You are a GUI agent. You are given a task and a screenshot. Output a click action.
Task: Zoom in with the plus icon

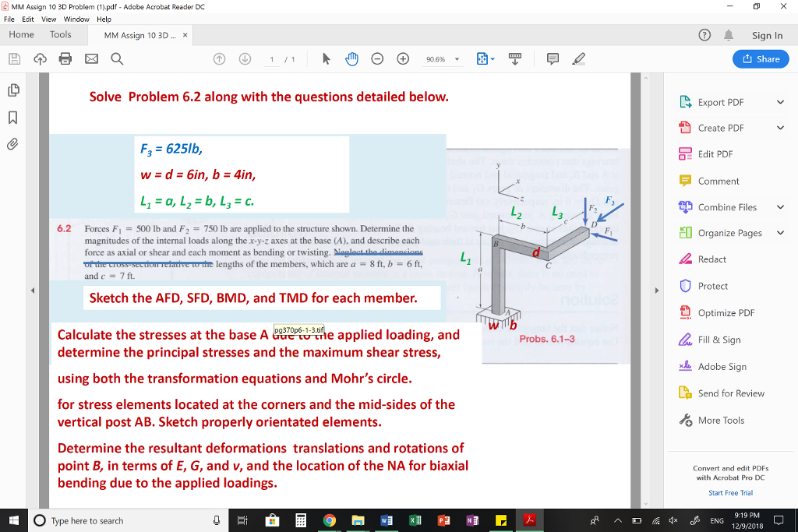(x=404, y=58)
